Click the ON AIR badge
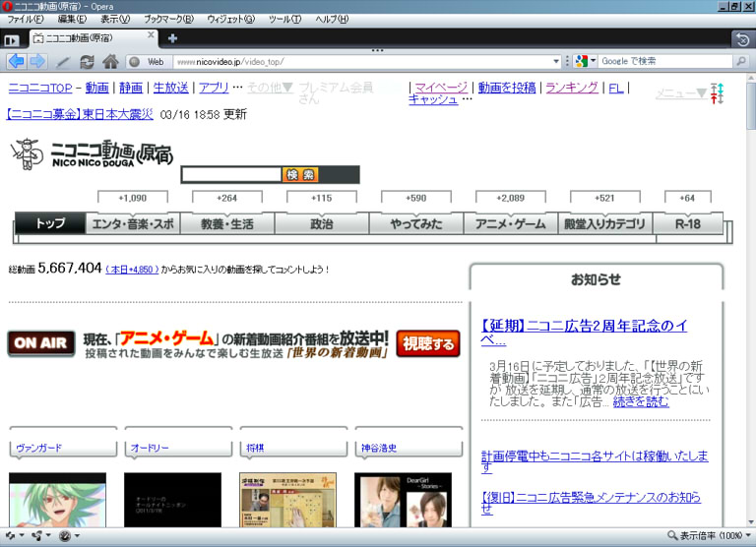Viewport: 756px width, 547px height. coord(41,343)
